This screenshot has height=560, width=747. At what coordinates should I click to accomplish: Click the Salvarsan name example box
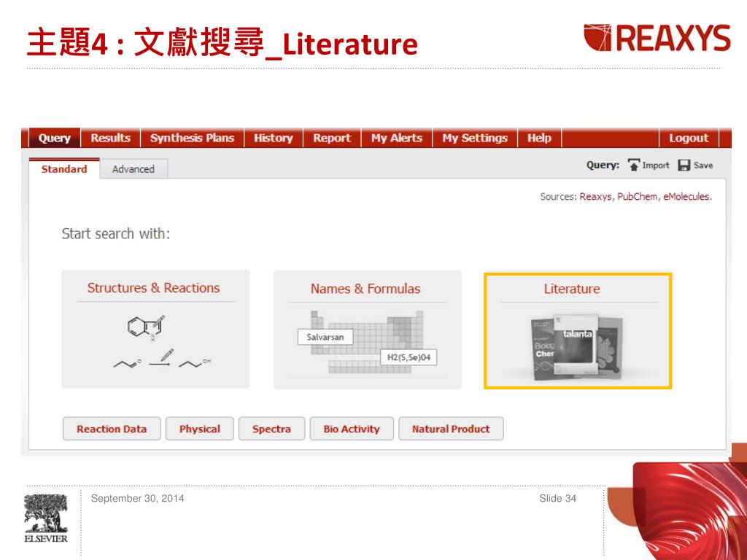coord(325,337)
